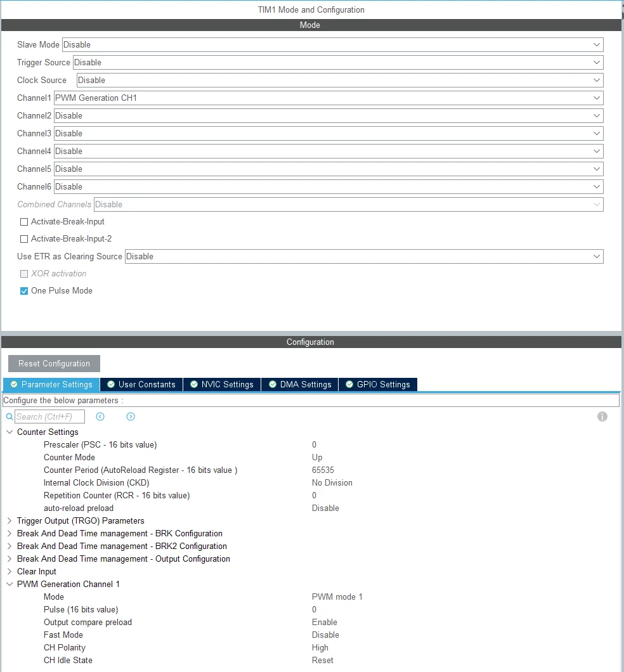
Task: Select Counter Period value 65535
Action: [x=323, y=470]
